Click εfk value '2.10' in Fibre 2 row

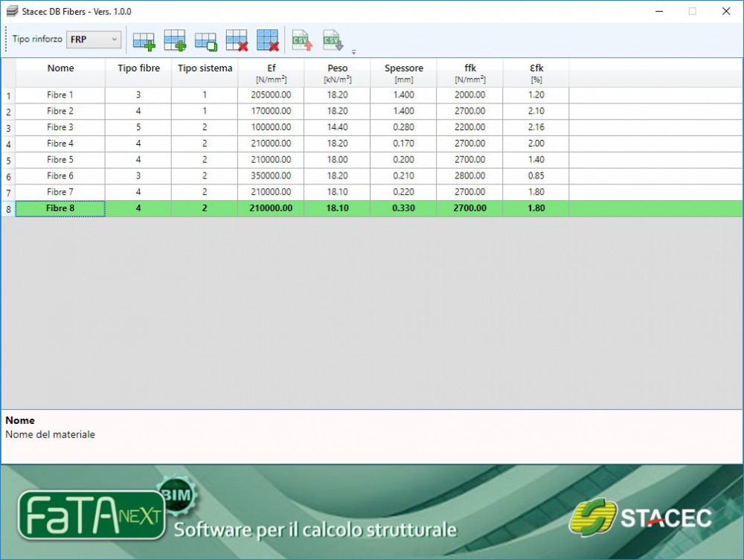click(x=536, y=112)
